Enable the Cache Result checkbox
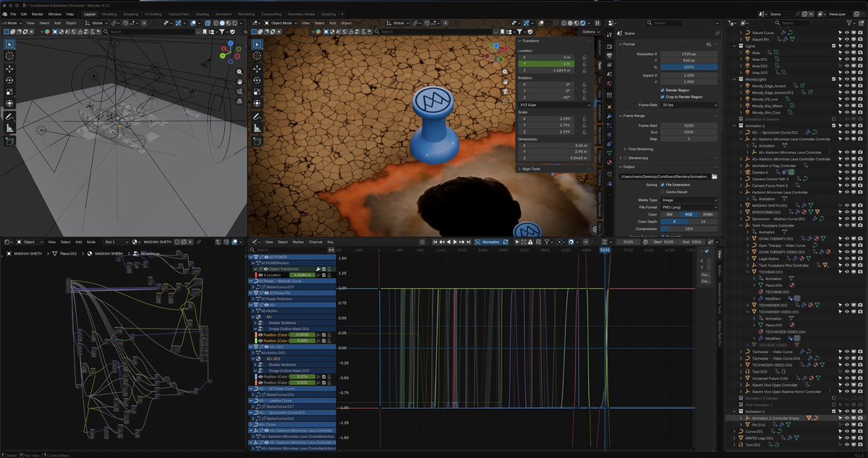 (x=663, y=192)
